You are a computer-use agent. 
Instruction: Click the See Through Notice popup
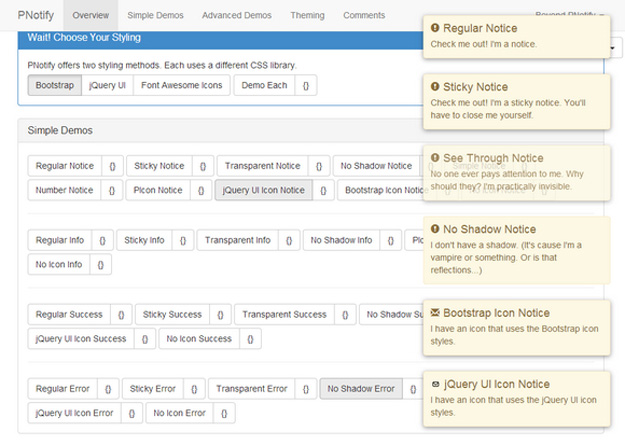point(514,174)
